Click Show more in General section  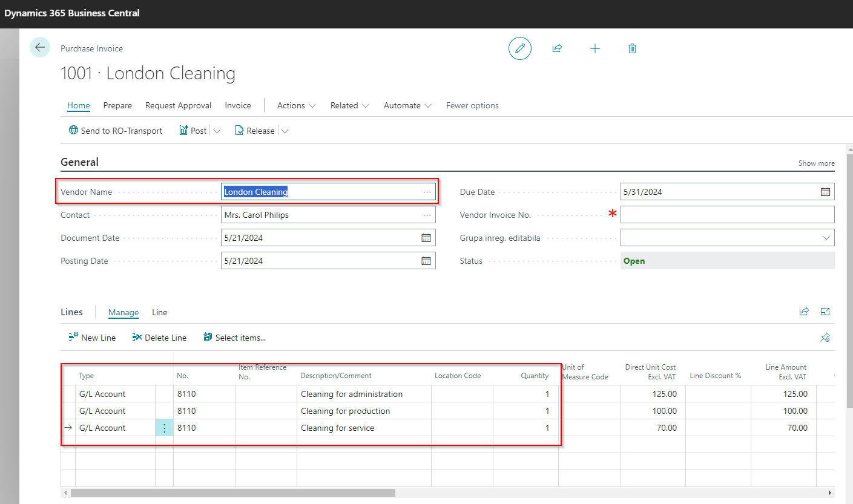(x=816, y=163)
